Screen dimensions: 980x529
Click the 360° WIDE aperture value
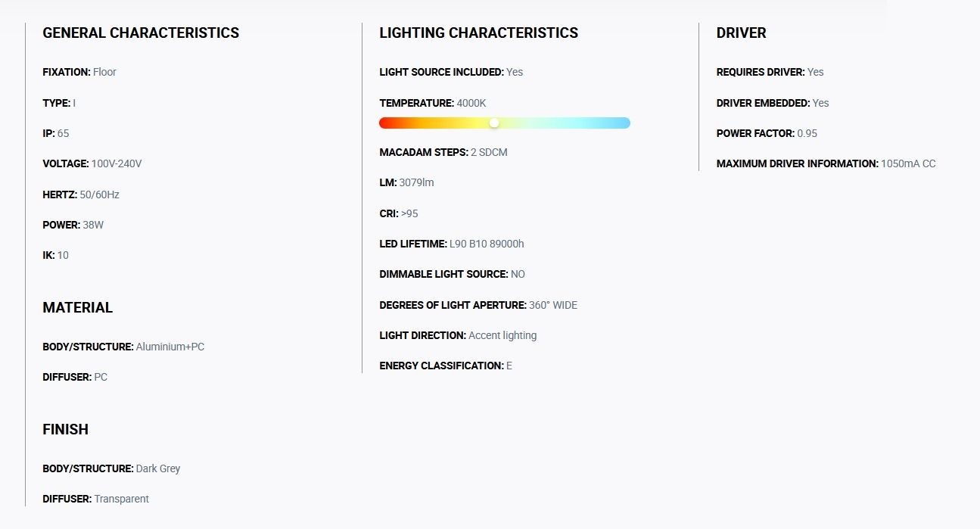tap(553, 305)
